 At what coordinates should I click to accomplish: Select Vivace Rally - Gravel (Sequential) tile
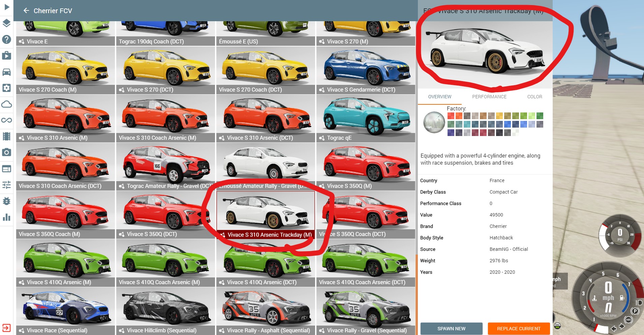pyautogui.click(x=366, y=311)
